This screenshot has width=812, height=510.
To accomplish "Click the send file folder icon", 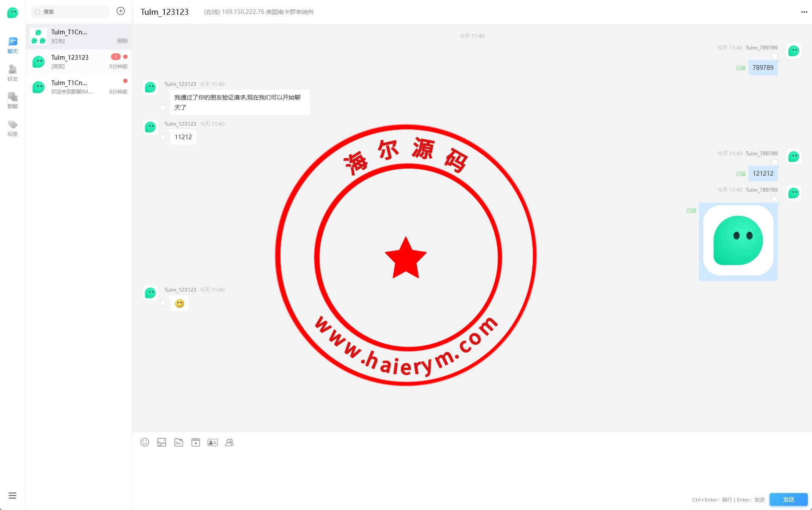I will pos(179,442).
